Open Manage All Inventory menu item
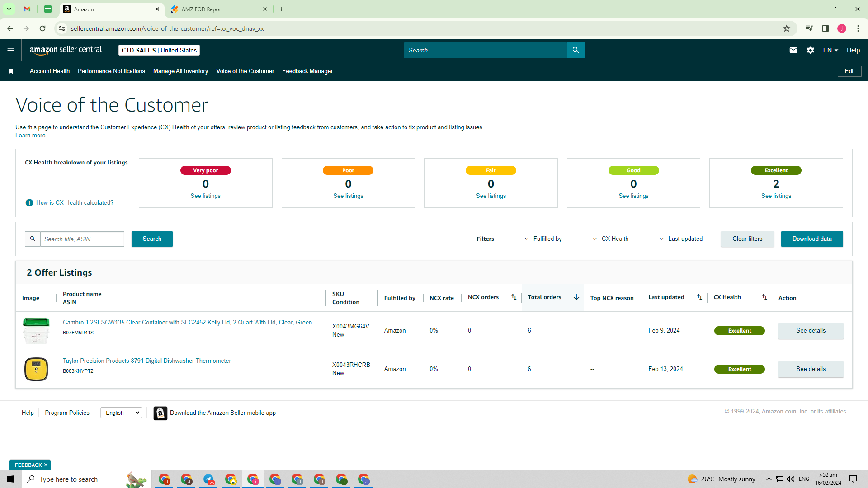Image resolution: width=868 pixels, height=488 pixels. 180,71
